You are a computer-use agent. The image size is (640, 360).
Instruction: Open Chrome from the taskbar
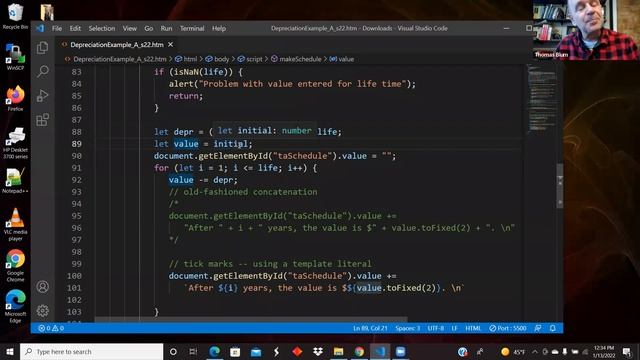click(x=359, y=351)
